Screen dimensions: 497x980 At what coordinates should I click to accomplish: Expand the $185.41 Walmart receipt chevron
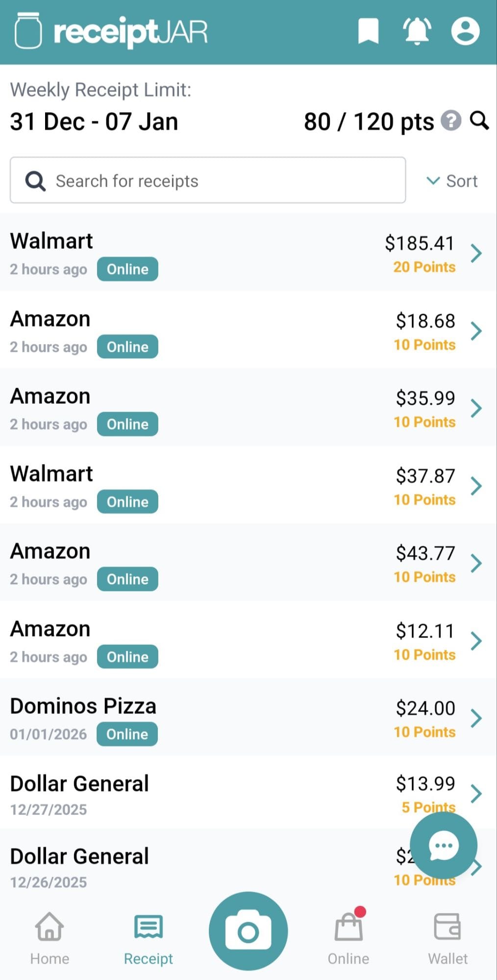476,253
